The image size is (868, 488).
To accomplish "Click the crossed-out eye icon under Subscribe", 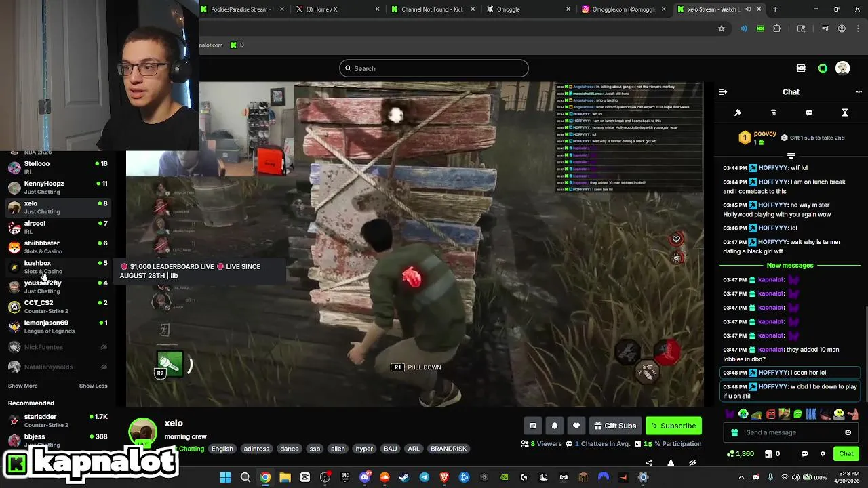I will click(x=692, y=463).
